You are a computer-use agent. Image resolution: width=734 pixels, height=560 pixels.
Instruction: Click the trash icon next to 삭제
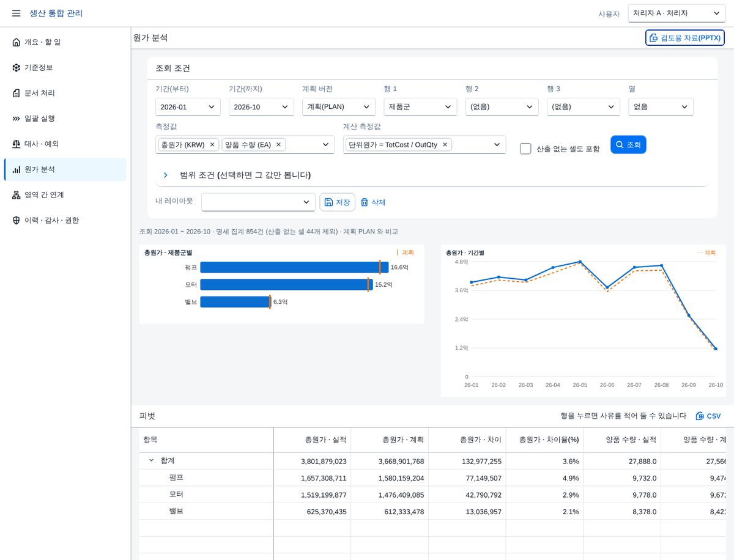point(365,202)
